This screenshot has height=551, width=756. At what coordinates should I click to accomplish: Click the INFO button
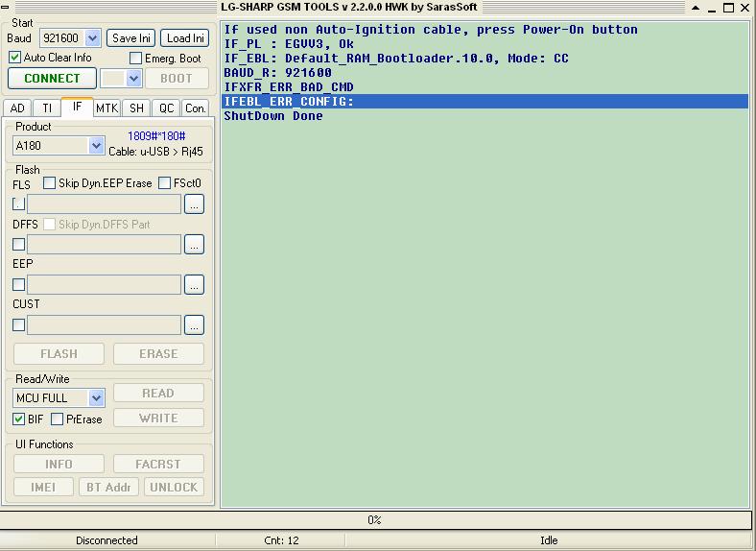(x=59, y=465)
